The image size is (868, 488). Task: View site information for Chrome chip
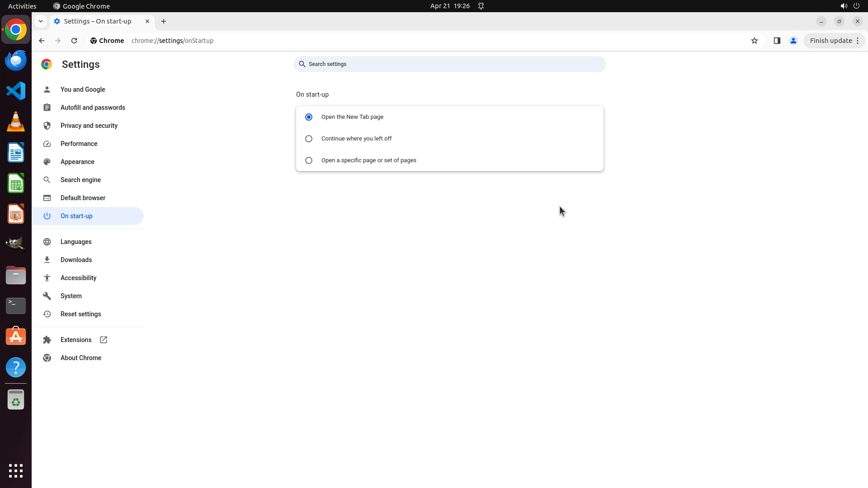pos(107,41)
